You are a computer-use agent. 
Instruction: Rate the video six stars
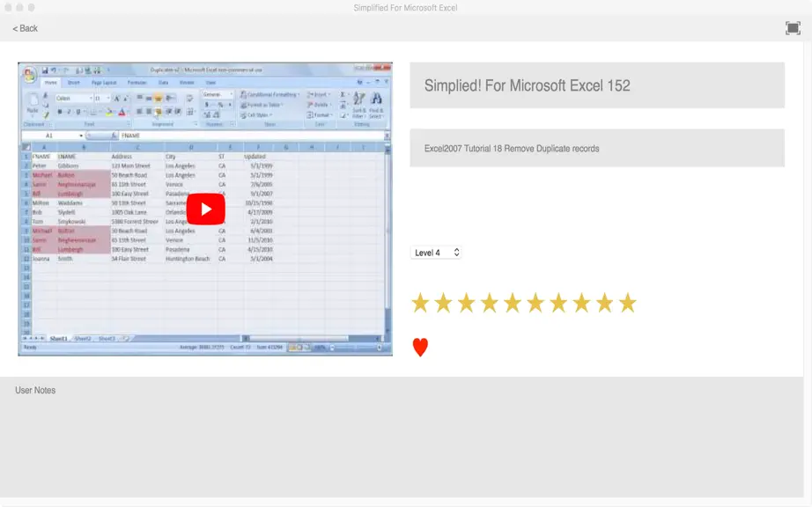(x=535, y=303)
